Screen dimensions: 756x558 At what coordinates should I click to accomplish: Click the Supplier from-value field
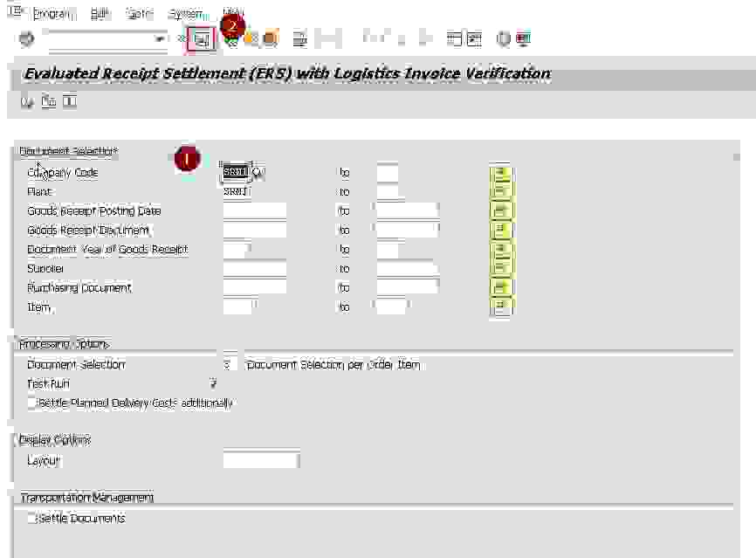254,269
